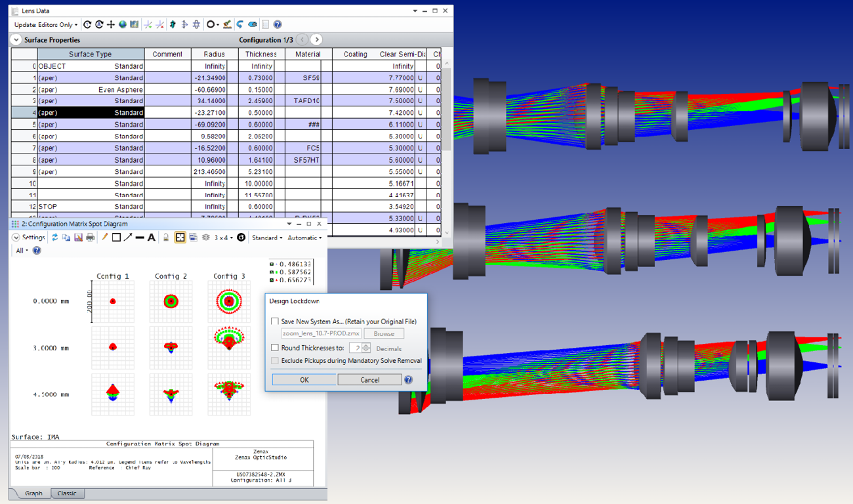
Task: Select the pencil annotation tool in Spot Diagram
Action: 104,237
